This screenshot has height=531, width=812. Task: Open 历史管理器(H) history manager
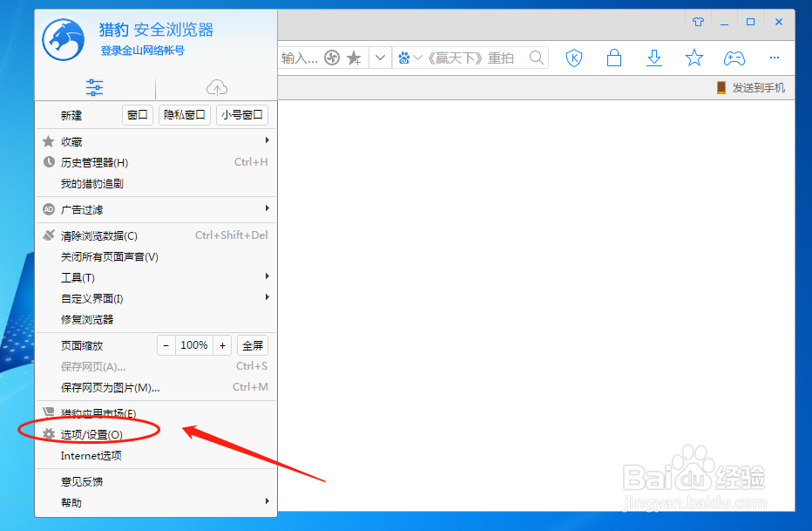(x=155, y=162)
